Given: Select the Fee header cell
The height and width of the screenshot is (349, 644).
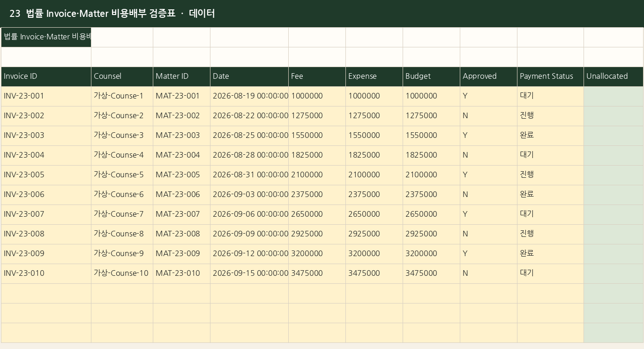Looking at the screenshot, I should [317, 76].
